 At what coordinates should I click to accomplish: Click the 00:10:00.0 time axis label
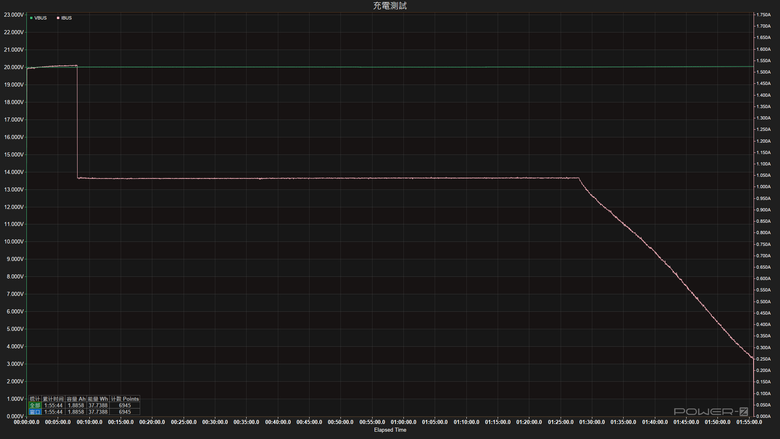pyautogui.click(x=90, y=422)
